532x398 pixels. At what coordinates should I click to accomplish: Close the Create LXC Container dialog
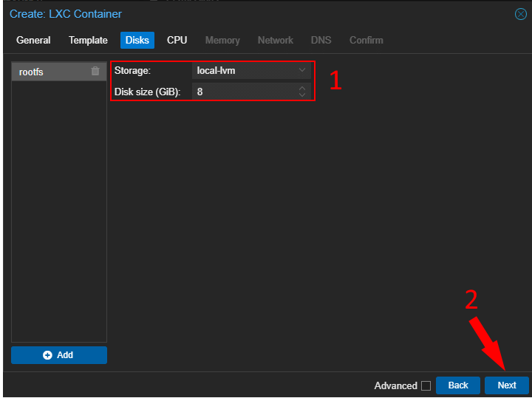[520, 14]
